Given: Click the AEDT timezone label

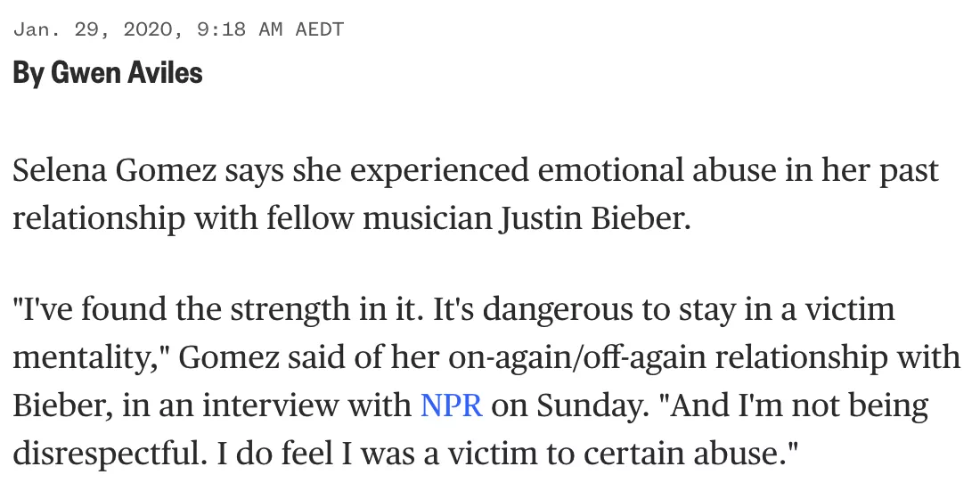Looking at the screenshot, I should pyautogui.click(x=319, y=29).
